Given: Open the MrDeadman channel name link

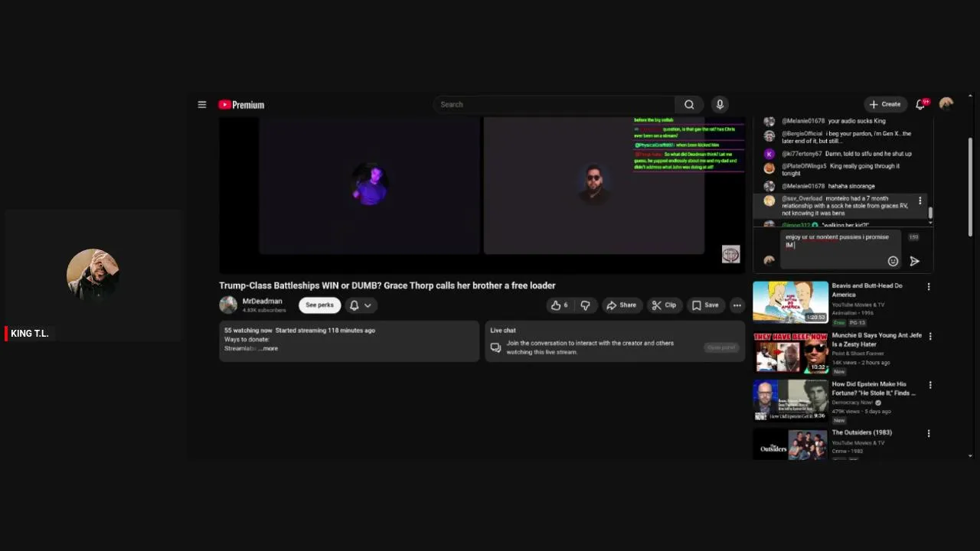Looking at the screenshot, I should pos(262,302).
